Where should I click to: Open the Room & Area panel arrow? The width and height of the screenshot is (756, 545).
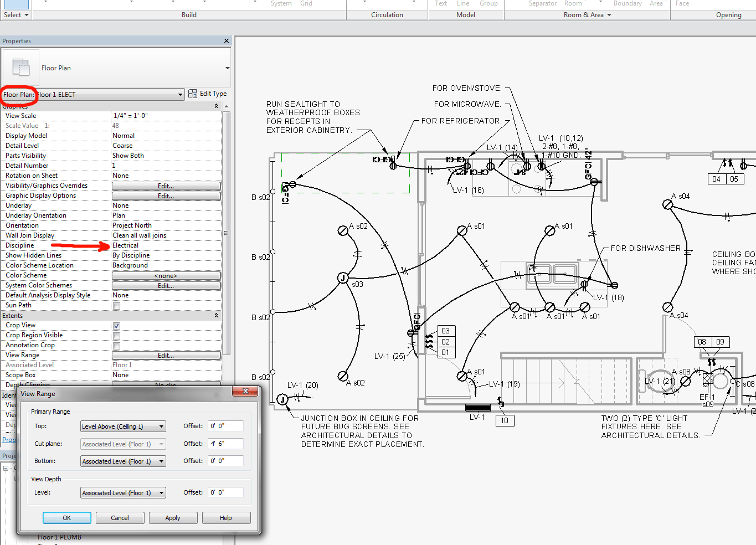tap(609, 15)
